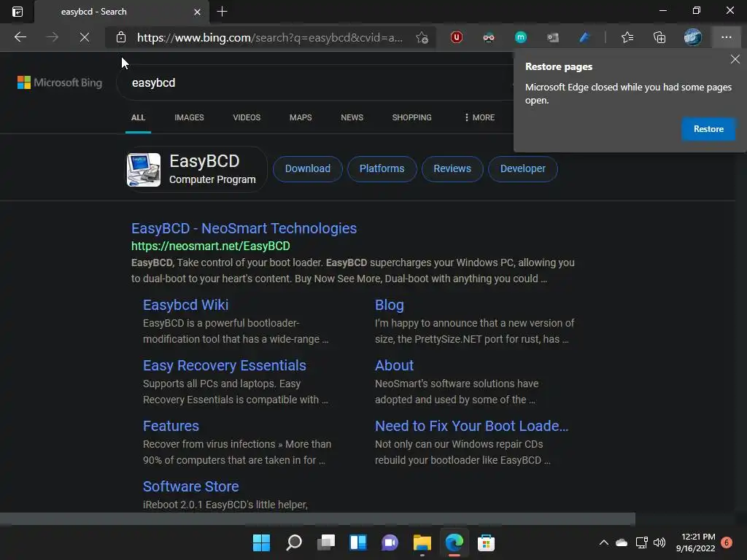View site information lock icon
The width and height of the screenshot is (747, 560).
121,37
